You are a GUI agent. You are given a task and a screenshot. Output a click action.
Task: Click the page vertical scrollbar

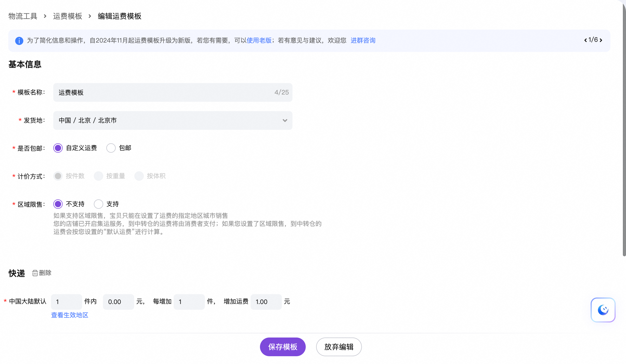(x=624, y=130)
